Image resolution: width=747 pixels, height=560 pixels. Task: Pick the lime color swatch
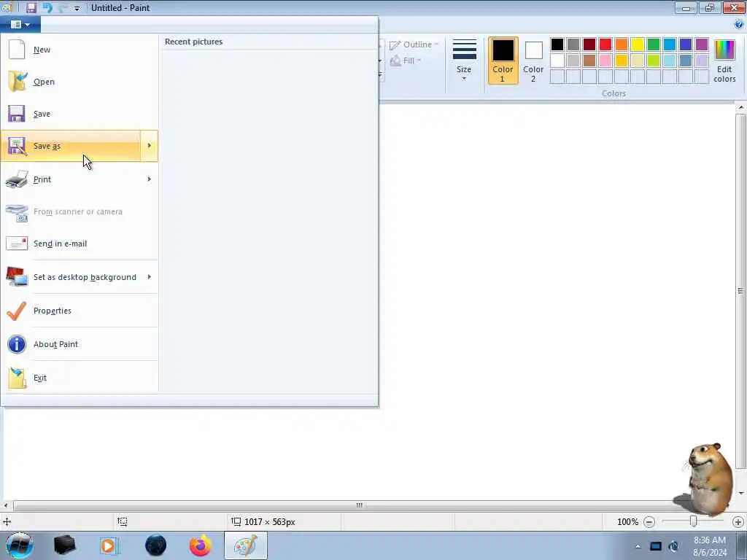[x=654, y=61]
